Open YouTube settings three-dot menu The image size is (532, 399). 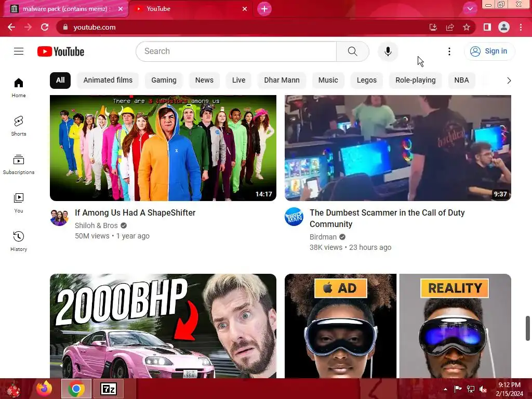(449, 51)
